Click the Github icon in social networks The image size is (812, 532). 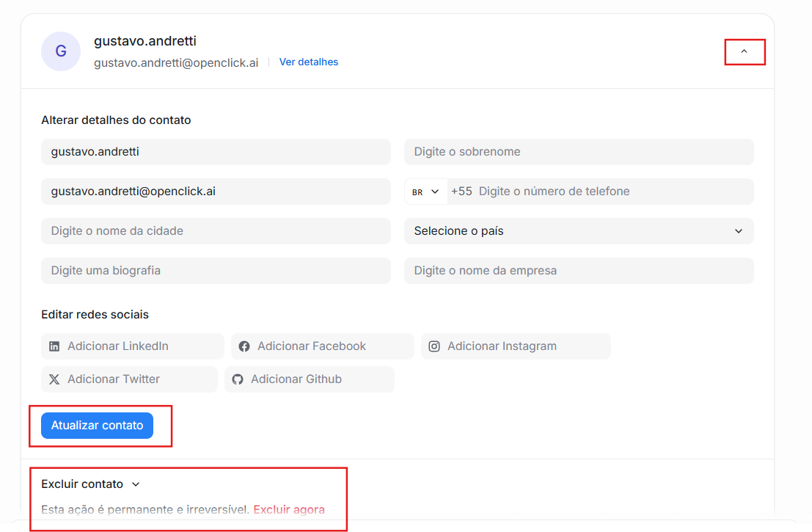(x=238, y=379)
